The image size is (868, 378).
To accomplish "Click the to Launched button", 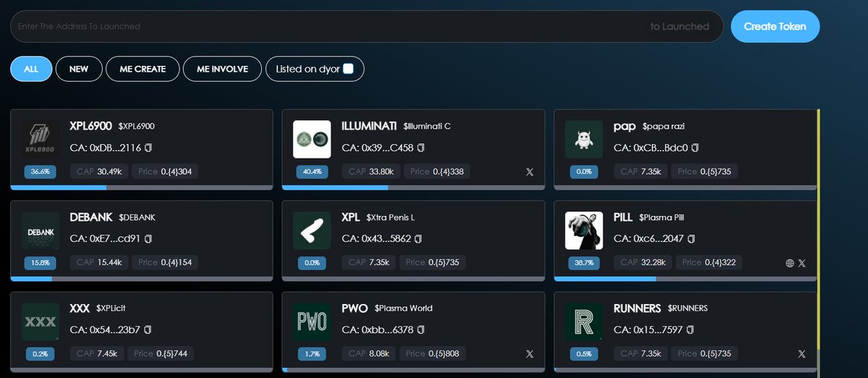I will point(679,27).
